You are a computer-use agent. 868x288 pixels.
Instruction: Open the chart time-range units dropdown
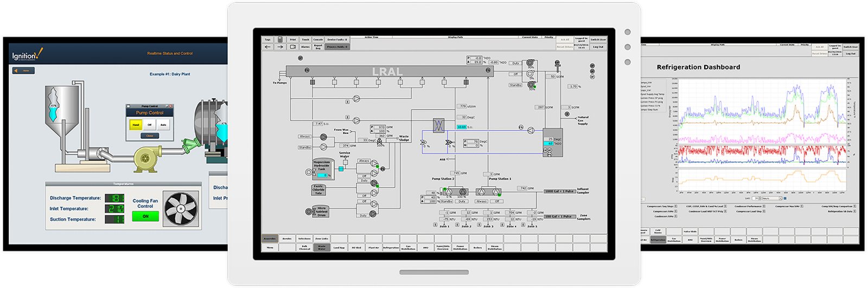[771, 199]
